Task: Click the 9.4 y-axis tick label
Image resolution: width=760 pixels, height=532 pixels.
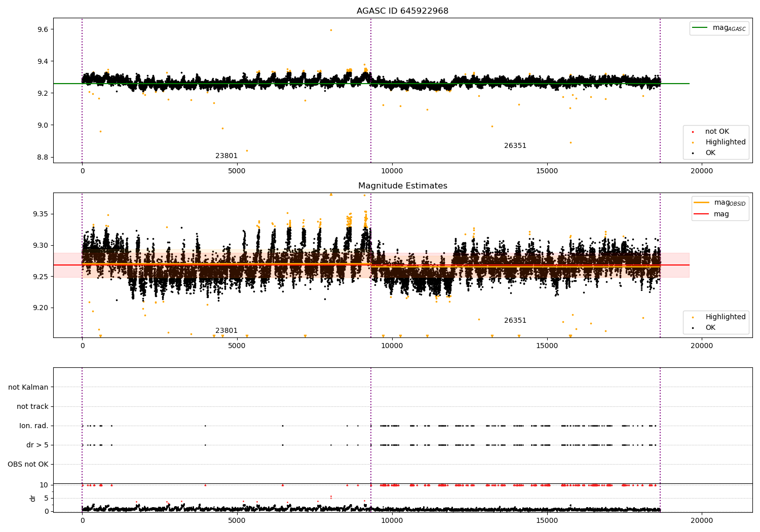Action: pyautogui.click(x=43, y=62)
